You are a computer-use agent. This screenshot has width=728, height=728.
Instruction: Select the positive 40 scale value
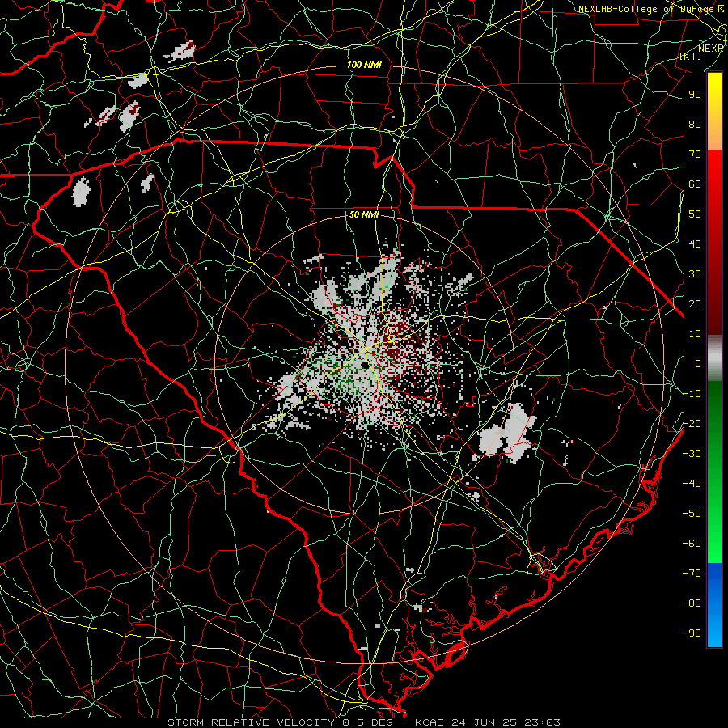[695, 244]
